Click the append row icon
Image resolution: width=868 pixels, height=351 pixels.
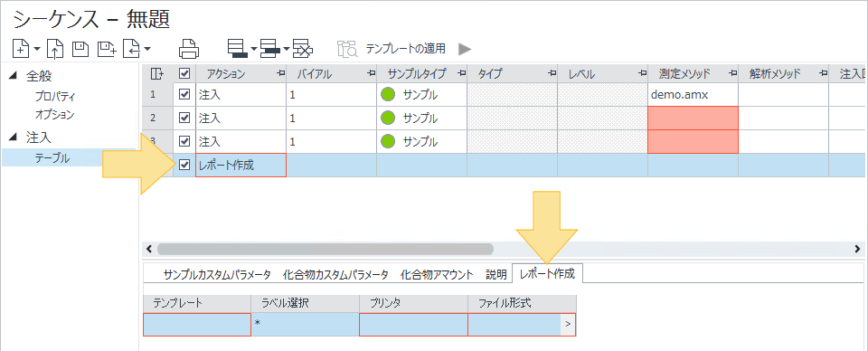[x=237, y=49]
